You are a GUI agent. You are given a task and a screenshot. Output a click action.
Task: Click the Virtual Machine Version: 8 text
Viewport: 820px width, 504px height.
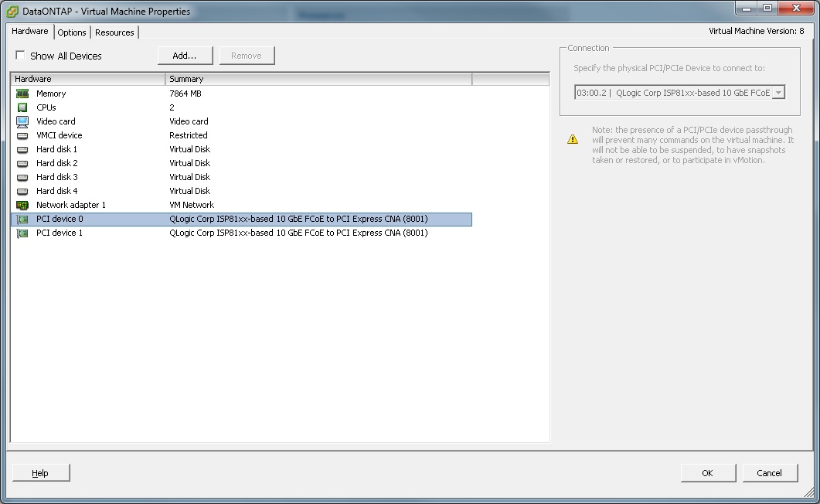click(x=756, y=32)
